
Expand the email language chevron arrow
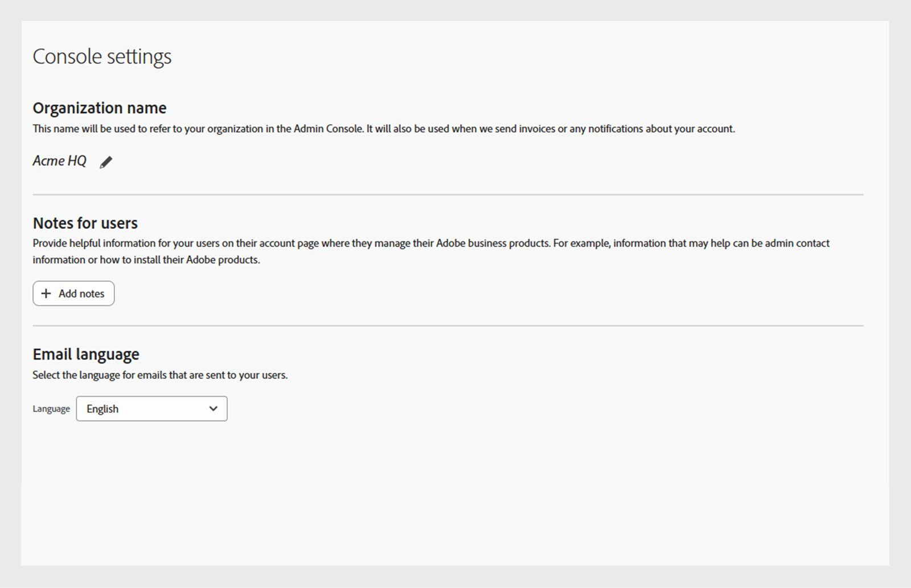click(214, 409)
